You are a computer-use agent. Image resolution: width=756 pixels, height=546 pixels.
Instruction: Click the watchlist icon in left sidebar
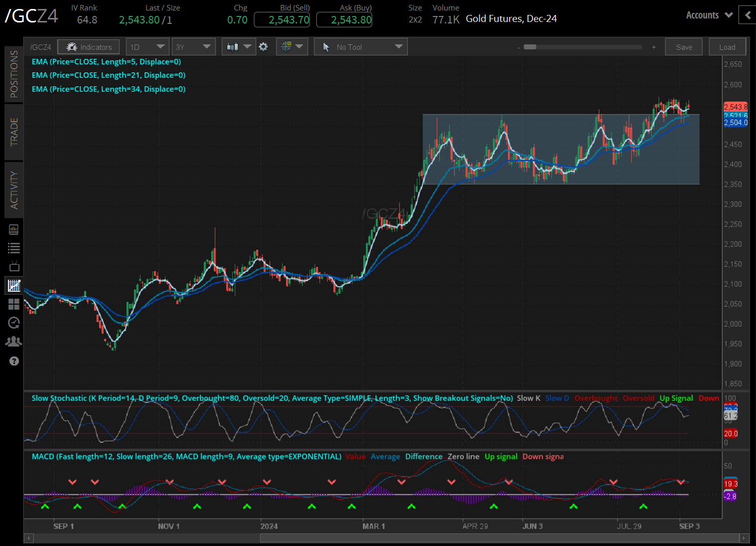[14, 248]
